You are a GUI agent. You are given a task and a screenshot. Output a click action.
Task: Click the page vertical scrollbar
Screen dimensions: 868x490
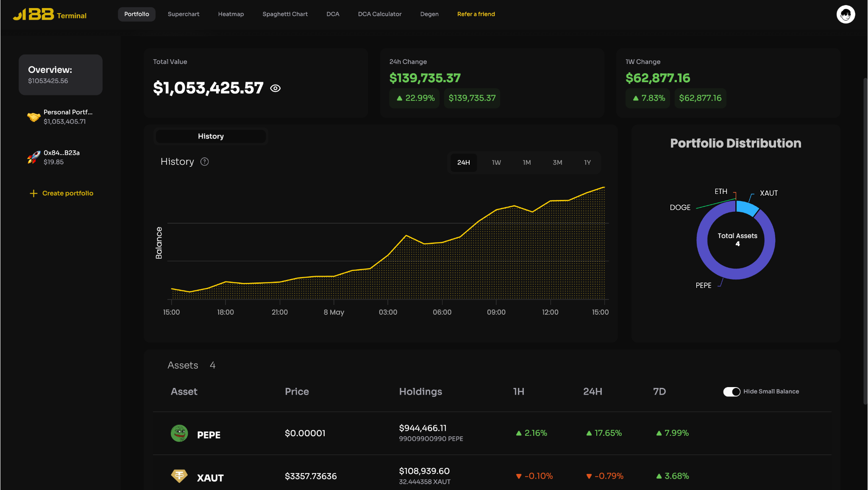pos(865,241)
